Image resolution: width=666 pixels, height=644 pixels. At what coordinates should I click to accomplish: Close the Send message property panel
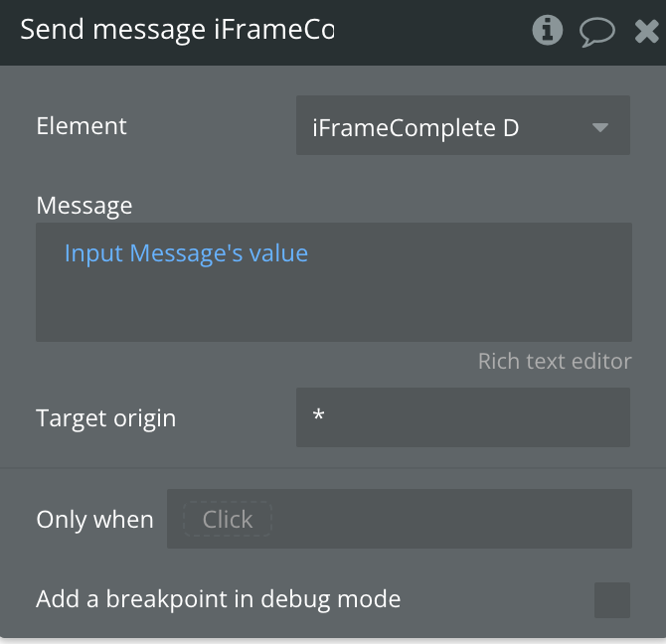pos(646,31)
